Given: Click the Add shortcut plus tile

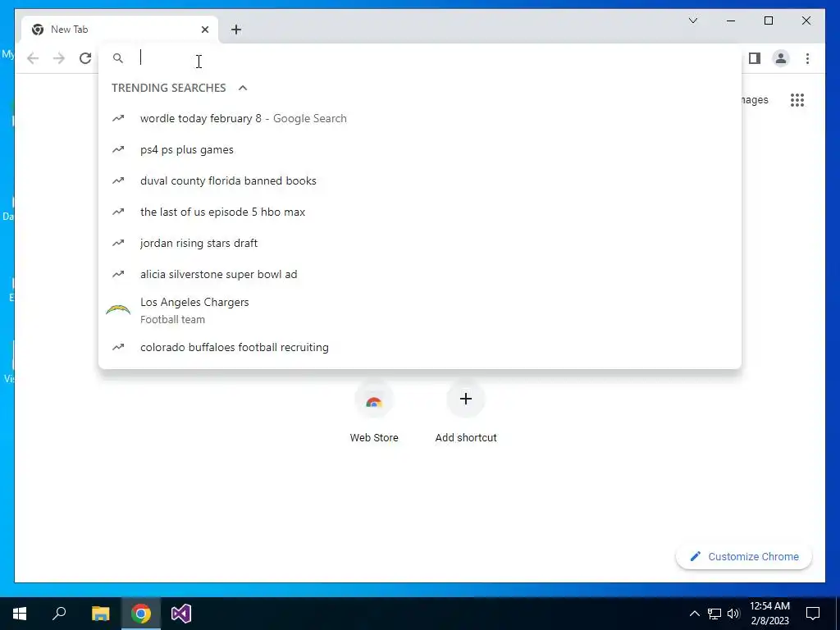Looking at the screenshot, I should (x=466, y=412).
